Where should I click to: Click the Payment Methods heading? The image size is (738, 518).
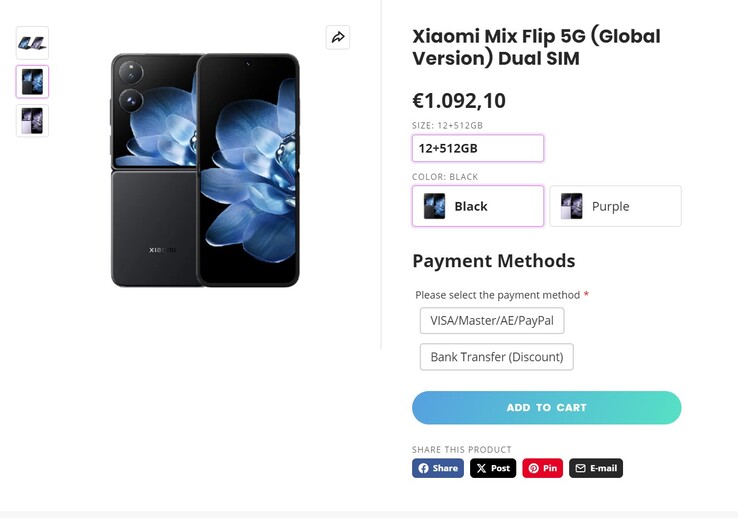pyautogui.click(x=493, y=261)
